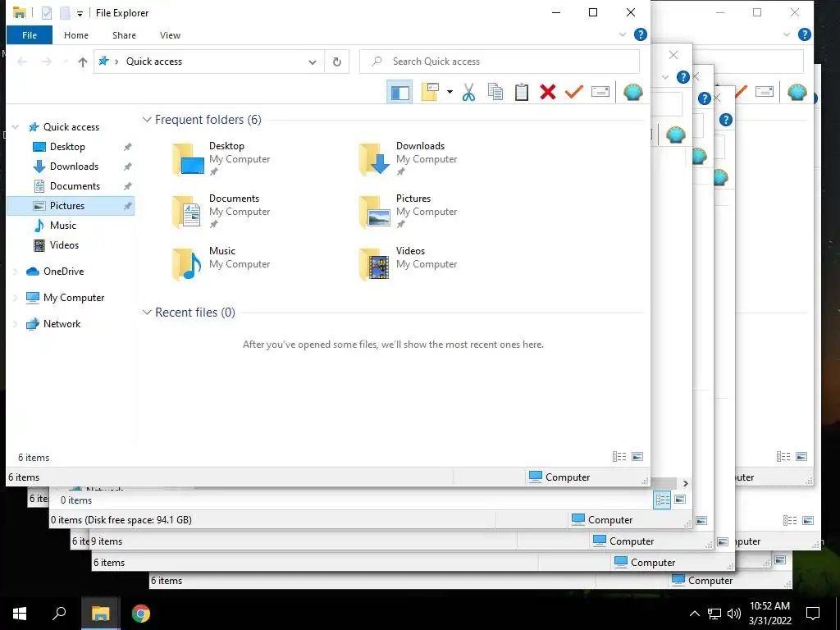
Task: Click Quick access in address bar
Action: tap(153, 62)
